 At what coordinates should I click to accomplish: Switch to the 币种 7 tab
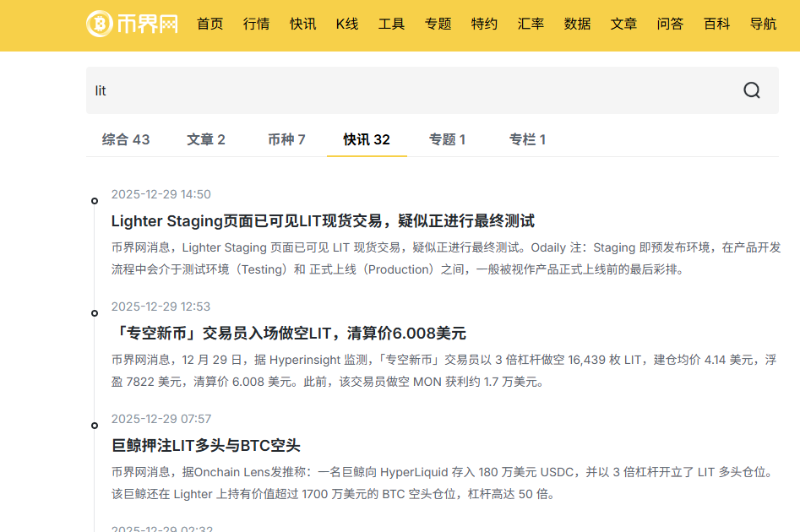pyautogui.click(x=286, y=139)
